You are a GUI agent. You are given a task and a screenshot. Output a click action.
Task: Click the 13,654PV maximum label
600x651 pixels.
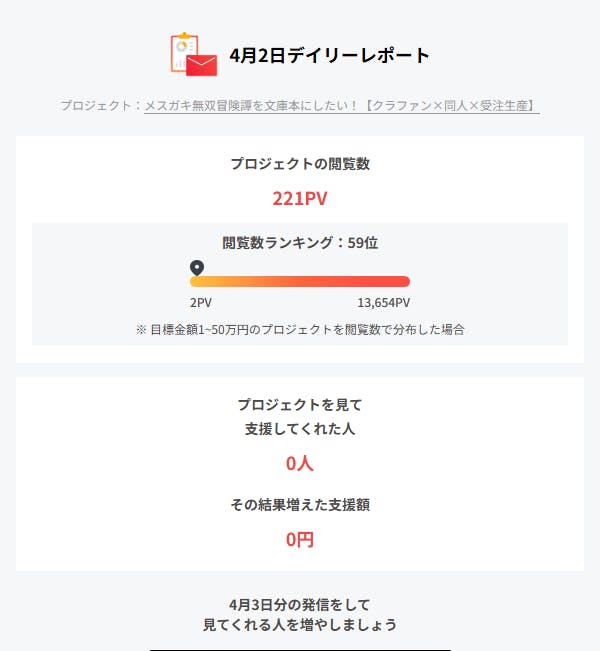(383, 303)
